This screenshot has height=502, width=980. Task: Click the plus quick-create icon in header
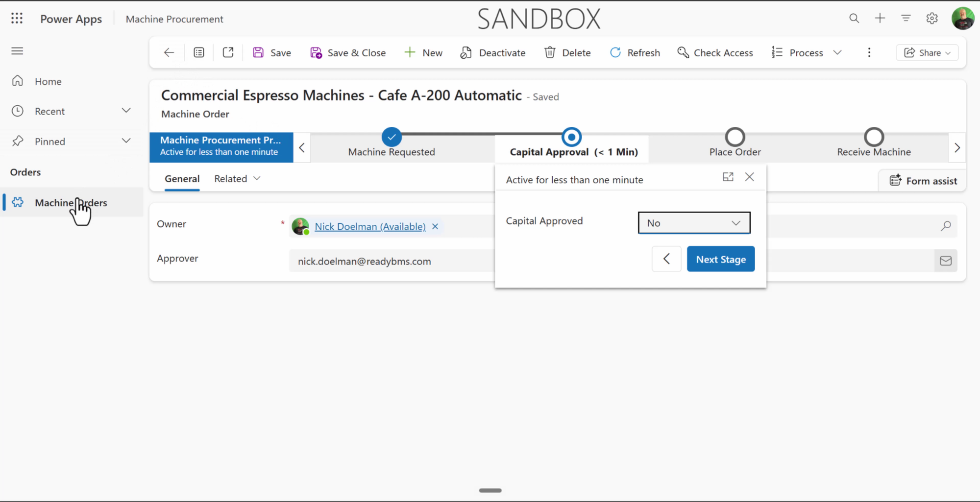click(x=880, y=19)
